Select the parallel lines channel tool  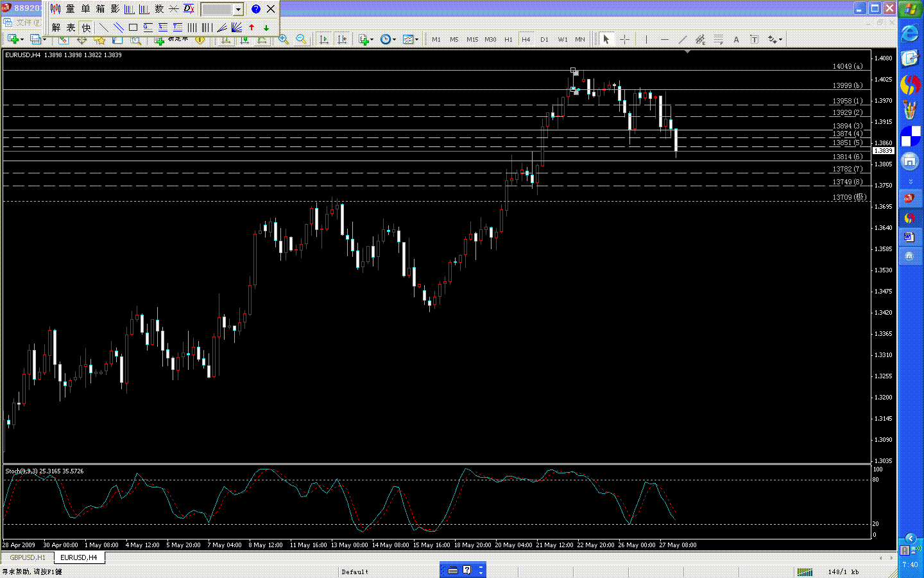coord(118,28)
